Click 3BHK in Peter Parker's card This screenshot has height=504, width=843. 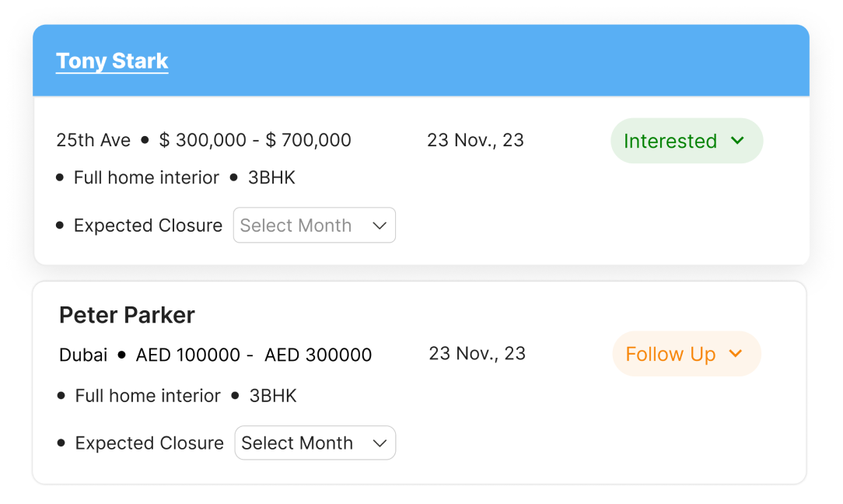[273, 396]
